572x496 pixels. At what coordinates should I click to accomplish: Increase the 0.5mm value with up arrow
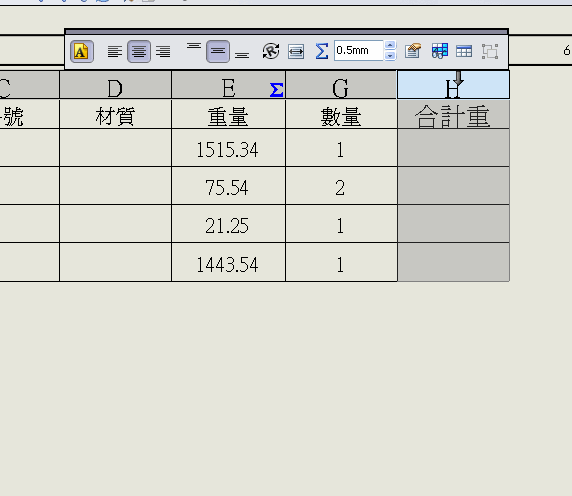(390, 45)
